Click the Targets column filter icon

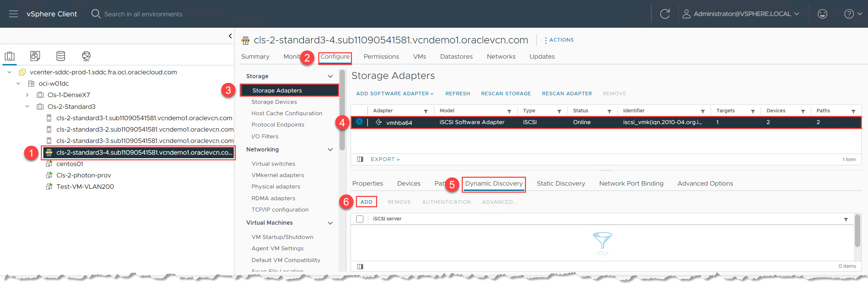pyautogui.click(x=753, y=111)
